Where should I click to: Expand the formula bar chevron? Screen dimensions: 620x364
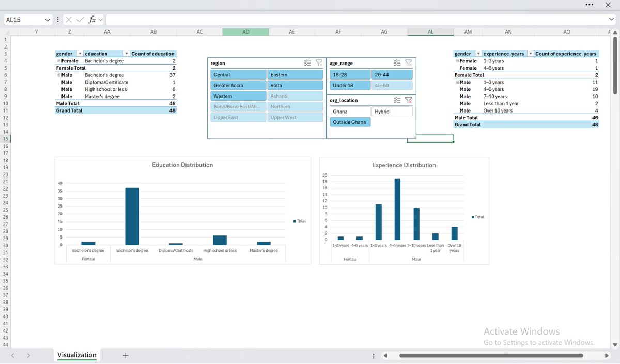click(x=612, y=20)
